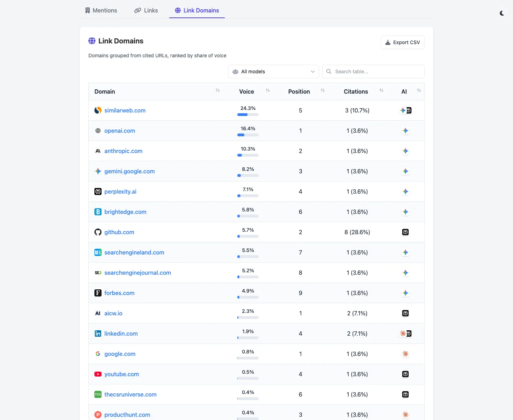Image resolution: width=513 pixels, height=420 pixels.
Task: Click the anthropic.com favicon
Action: (x=98, y=151)
